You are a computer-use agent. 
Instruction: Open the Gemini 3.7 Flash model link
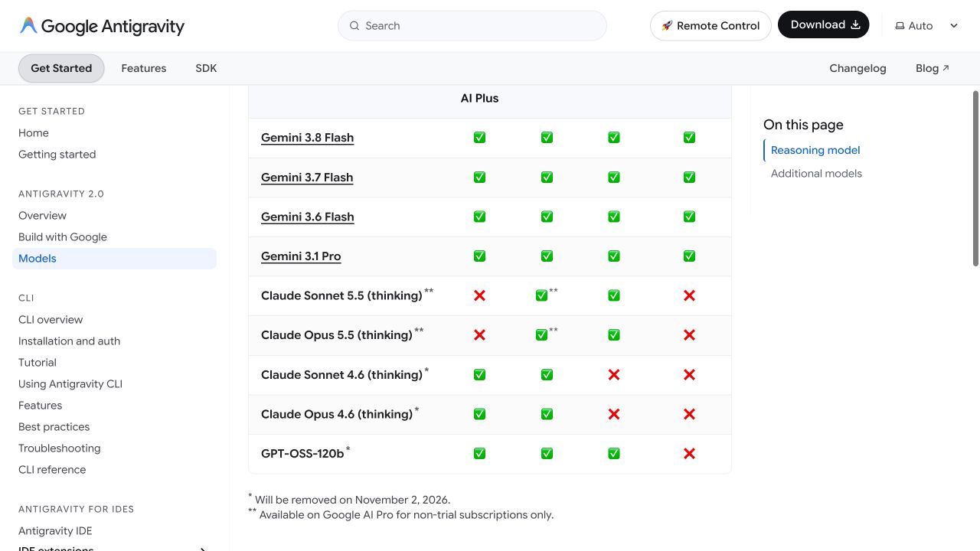pyautogui.click(x=307, y=178)
